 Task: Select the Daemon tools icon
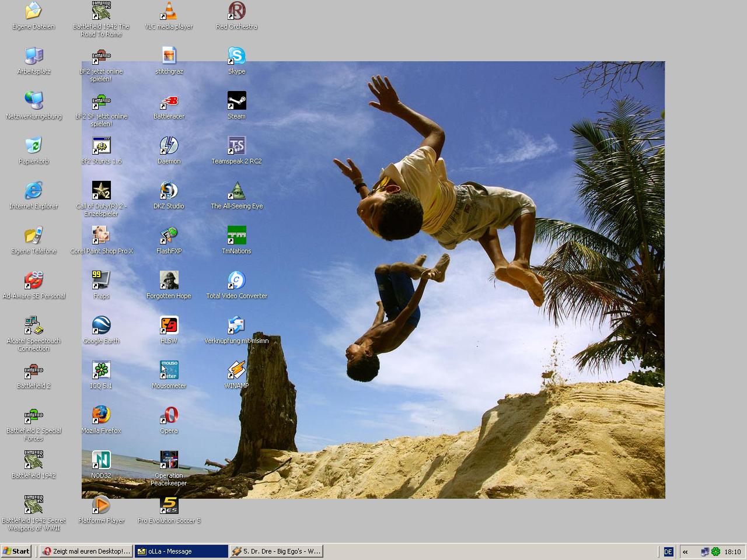click(169, 145)
